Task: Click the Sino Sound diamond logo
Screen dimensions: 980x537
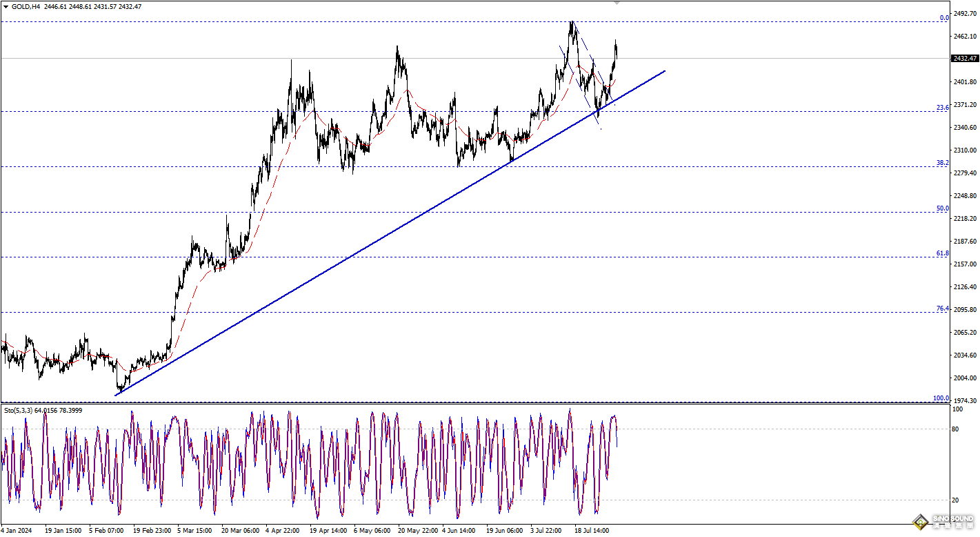Action: point(919,523)
